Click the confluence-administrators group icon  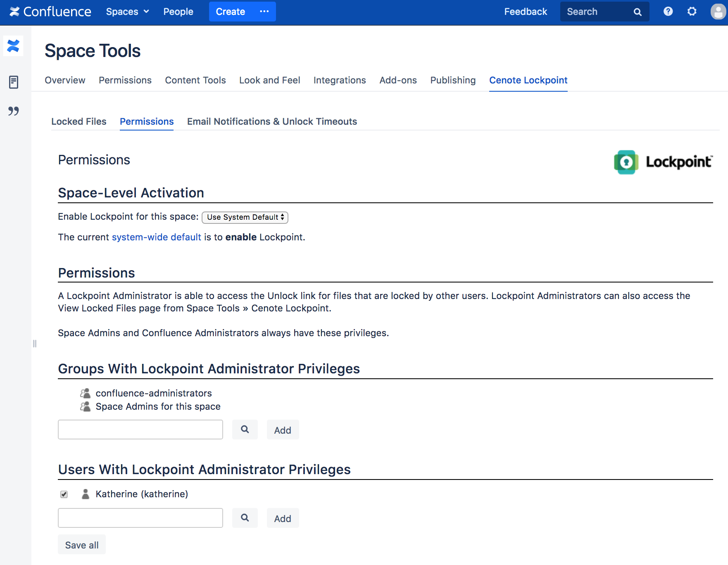86,393
